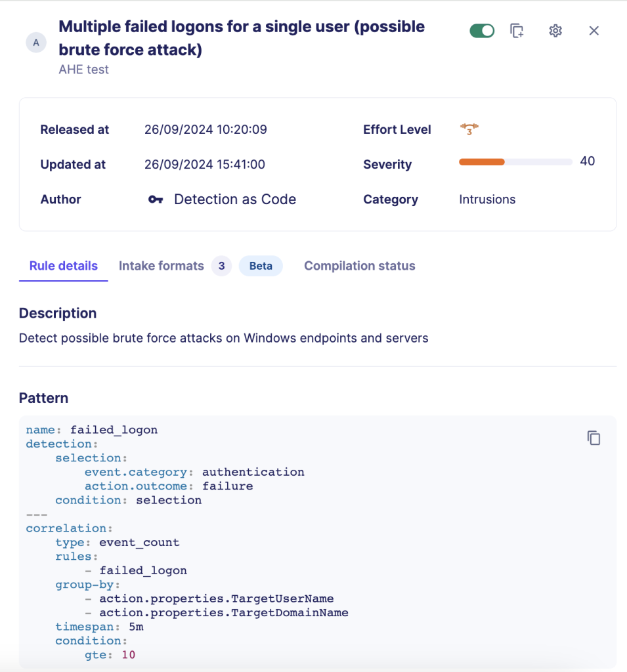Click the updated date '26/09/2024 15:41:00'
Image resolution: width=627 pixels, height=672 pixels.
tap(205, 164)
